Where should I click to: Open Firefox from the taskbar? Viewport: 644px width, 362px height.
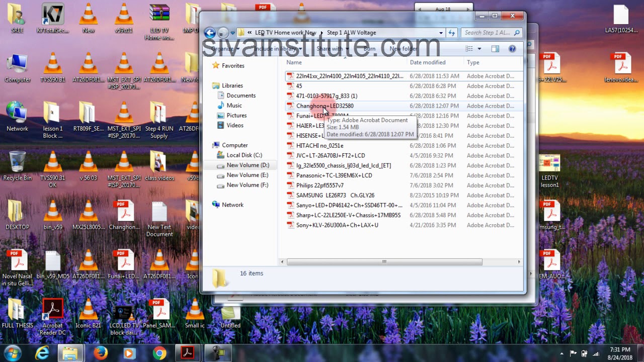pyautogui.click(x=100, y=353)
